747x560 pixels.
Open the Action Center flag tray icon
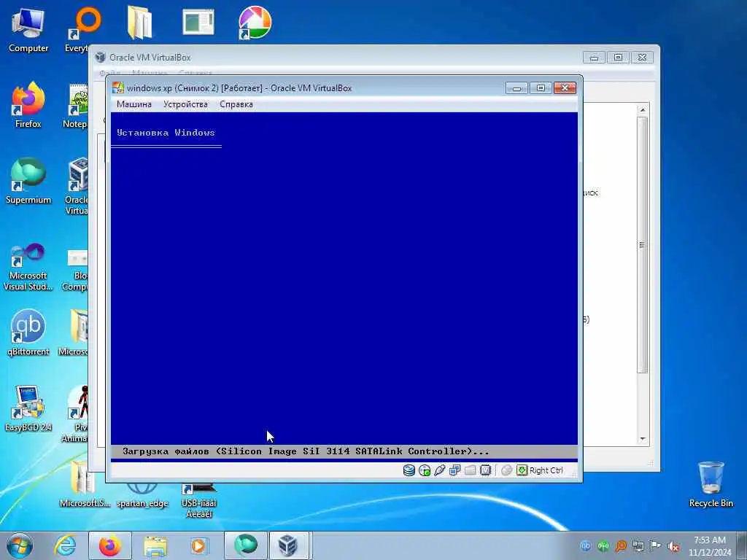[656, 546]
